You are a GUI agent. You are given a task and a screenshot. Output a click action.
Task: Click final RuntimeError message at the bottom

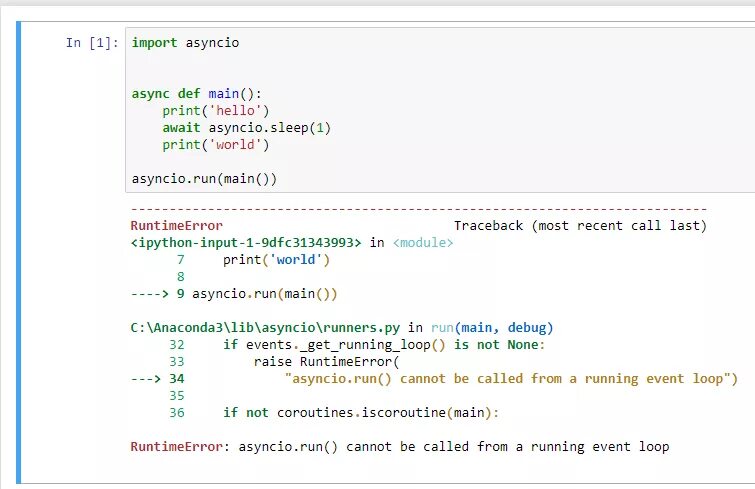tap(400, 447)
